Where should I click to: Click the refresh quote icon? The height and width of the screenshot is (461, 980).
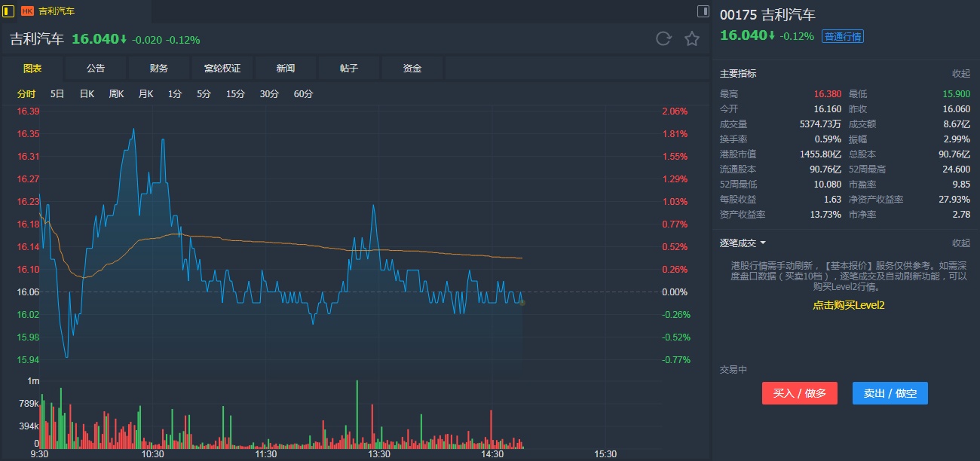point(663,39)
